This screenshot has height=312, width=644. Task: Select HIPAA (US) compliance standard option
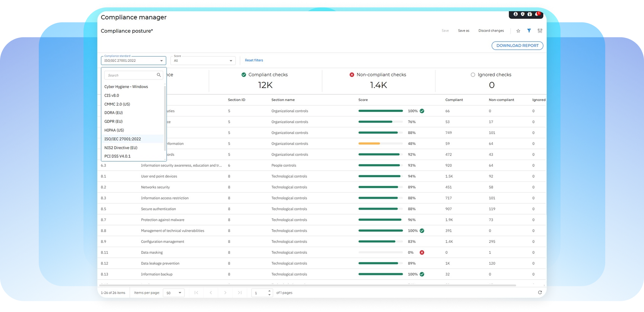click(114, 130)
